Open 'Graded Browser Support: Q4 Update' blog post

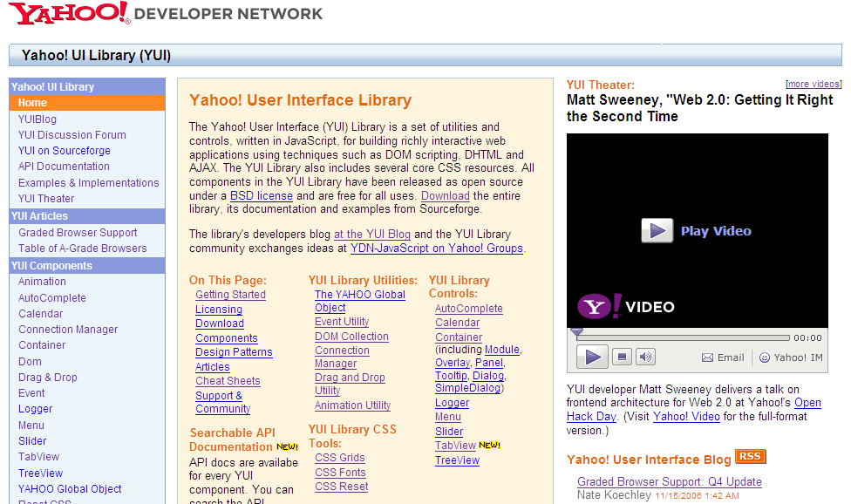coord(669,482)
